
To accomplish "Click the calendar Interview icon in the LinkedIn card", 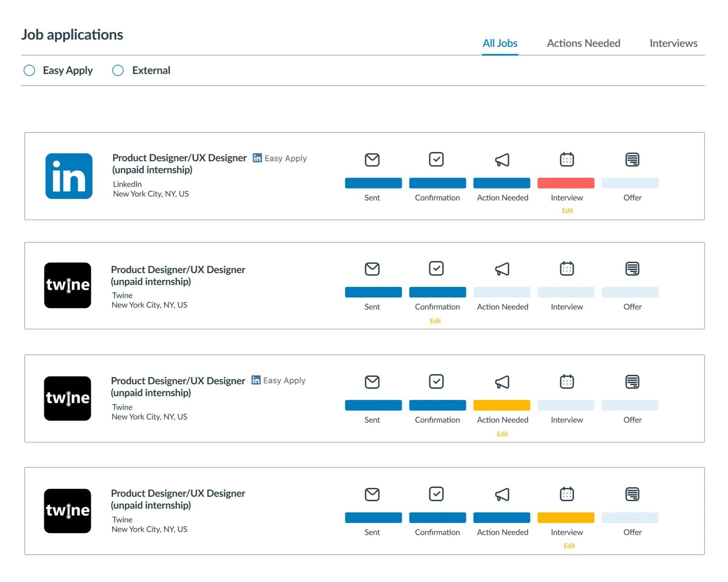I will (566, 159).
